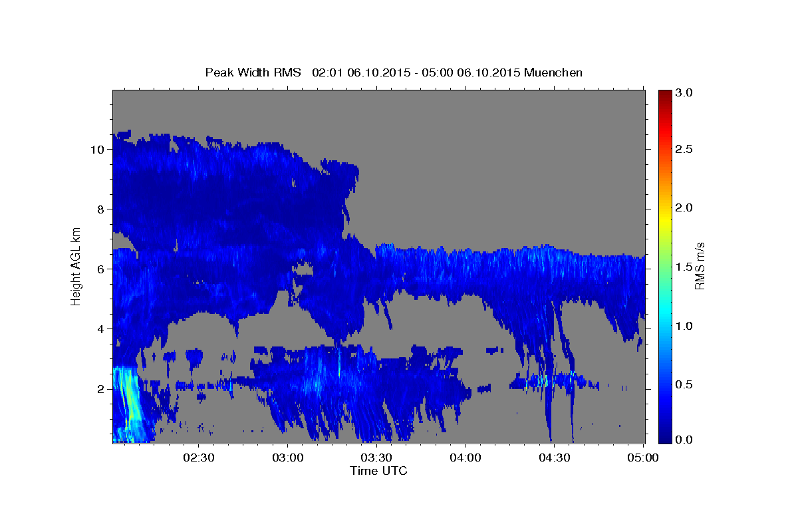
Task: Click the colorbar value 1.0
Action: click(685, 327)
